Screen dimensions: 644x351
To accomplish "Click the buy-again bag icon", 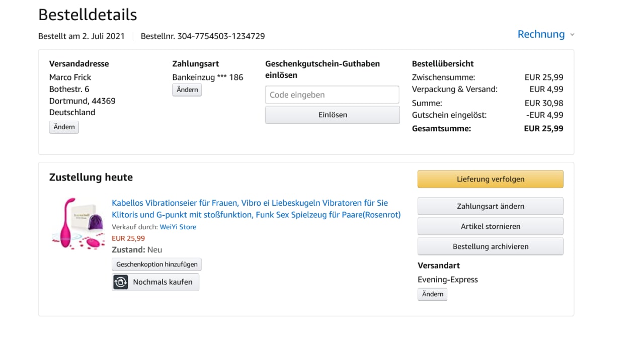I will coord(121,282).
